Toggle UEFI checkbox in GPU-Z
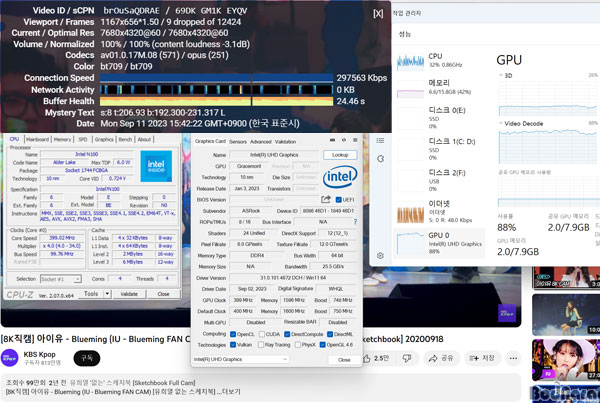 pos(338,200)
